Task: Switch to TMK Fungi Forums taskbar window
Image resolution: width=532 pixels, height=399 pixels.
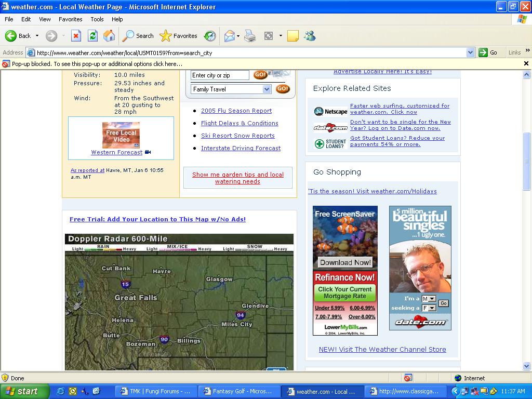Action: pos(156,392)
